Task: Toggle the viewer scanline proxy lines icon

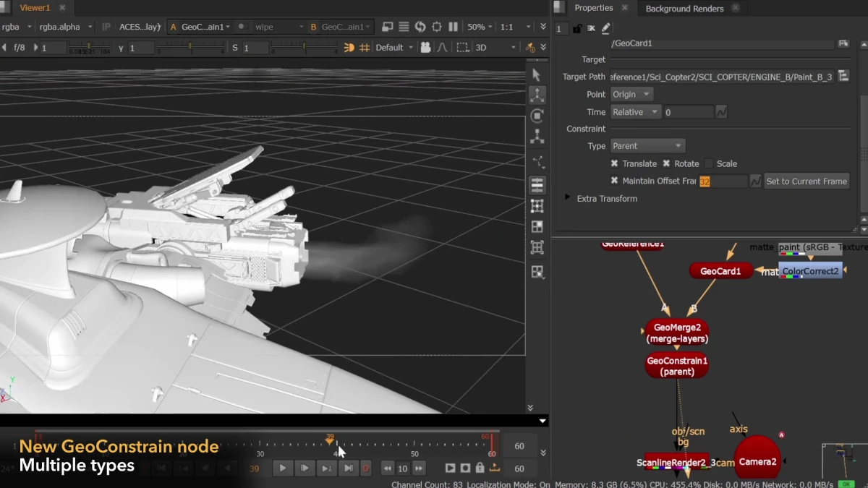Action: tap(404, 27)
